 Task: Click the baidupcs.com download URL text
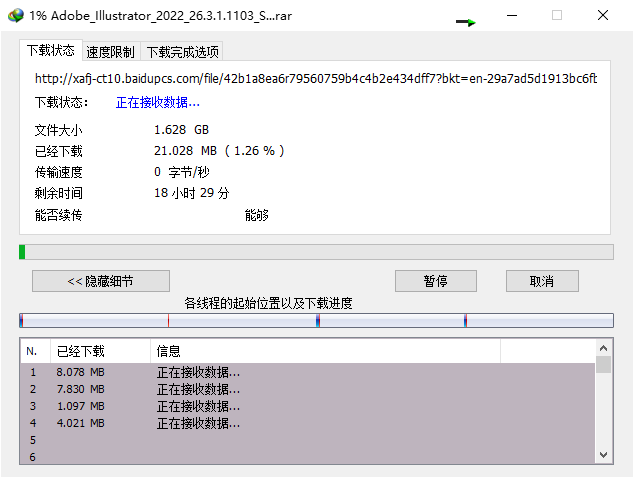click(316, 78)
